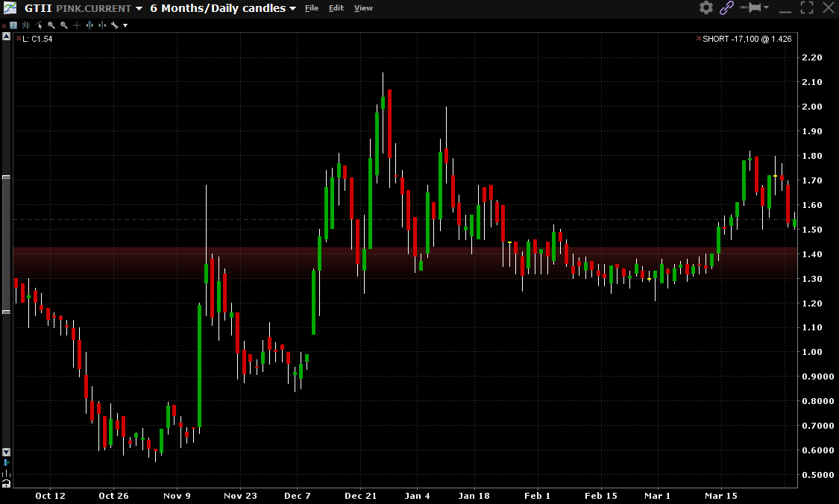Click the Mar 15 date axis label
This screenshot has width=839, height=504.
coord(720,496)
